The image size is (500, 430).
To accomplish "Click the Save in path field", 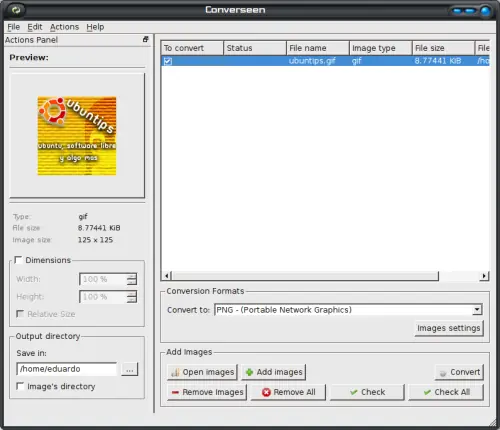I will point(67,369).
